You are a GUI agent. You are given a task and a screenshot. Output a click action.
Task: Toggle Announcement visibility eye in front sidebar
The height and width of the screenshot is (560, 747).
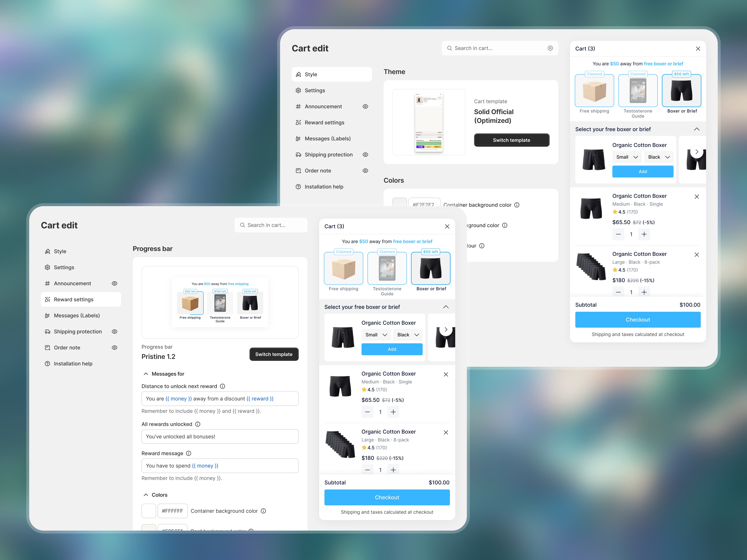click(x=115, y=283)
